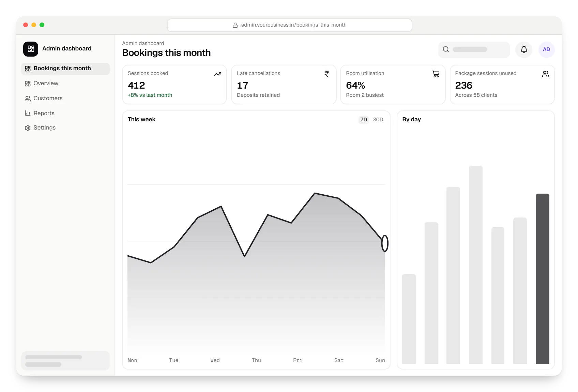Click the 'Admin dashboard' breadcrumb above the title
578x392 pixels.
[x=143, y=43]
